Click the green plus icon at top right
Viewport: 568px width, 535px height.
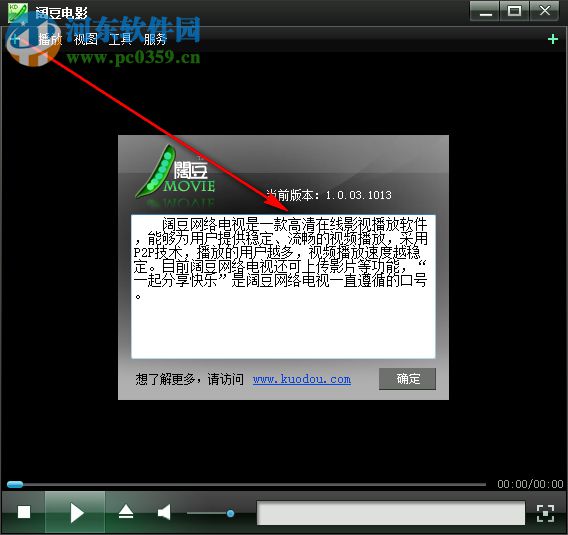[x=553, y=39]
